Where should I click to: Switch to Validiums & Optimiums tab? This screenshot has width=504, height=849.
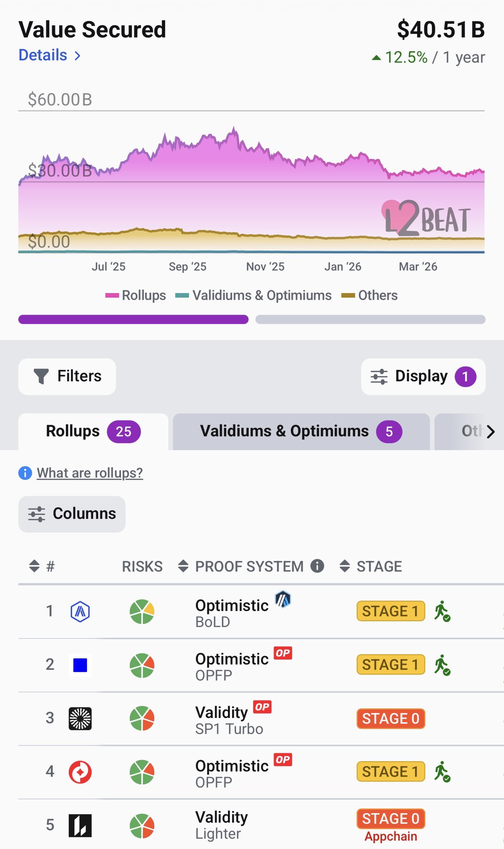(x=301, y=432)
